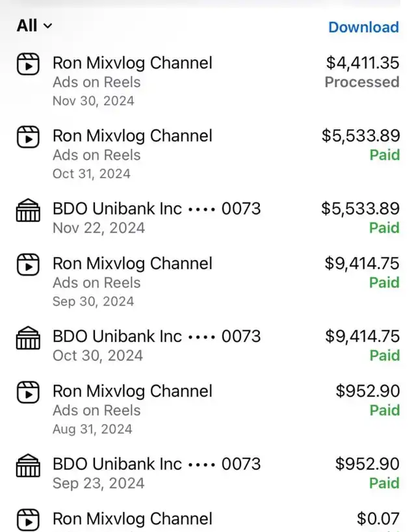Open the $4,411.35 Processed earnings entry
The height and width of the screenshot is (532, 416).
pyautogui.click(x=208, y=81)
